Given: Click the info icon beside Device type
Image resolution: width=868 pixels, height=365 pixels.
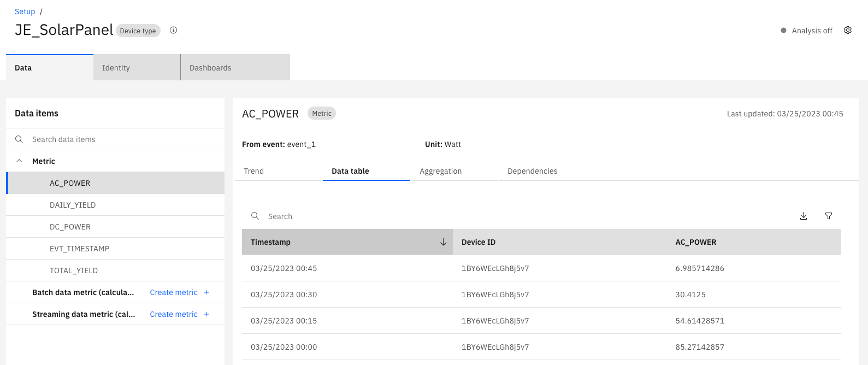Looking at the screenshot, I should click(173, 30).
